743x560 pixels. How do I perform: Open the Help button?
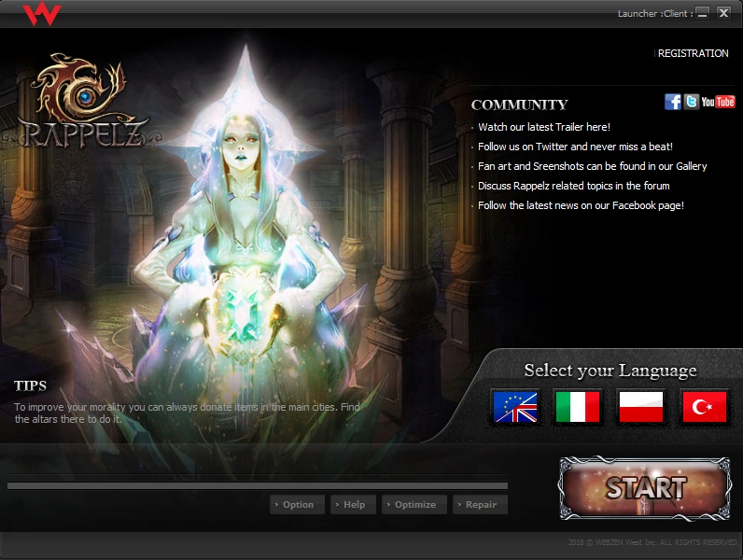pos(353,505)
